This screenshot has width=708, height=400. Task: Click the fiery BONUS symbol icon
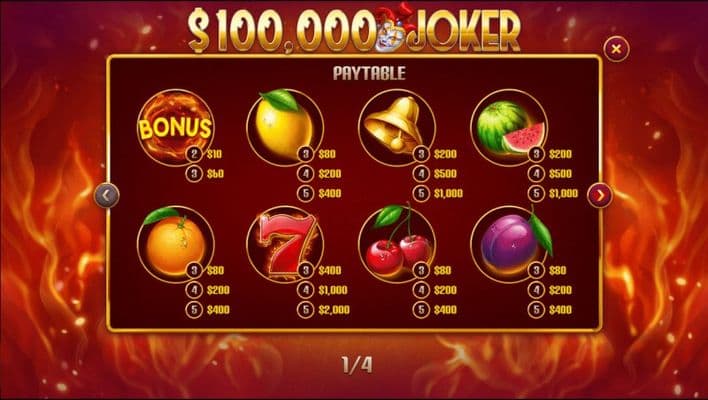(x=175, y=127)
